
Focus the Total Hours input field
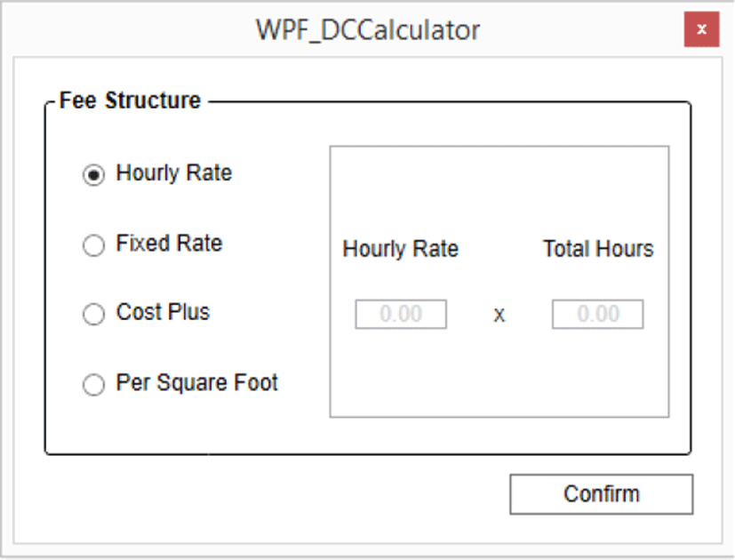coord(597,315)
